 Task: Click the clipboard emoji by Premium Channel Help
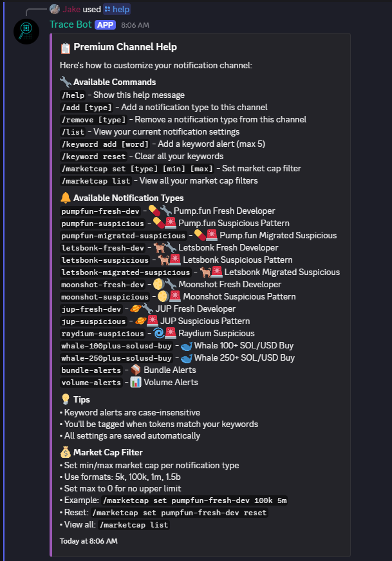(66, 48)
